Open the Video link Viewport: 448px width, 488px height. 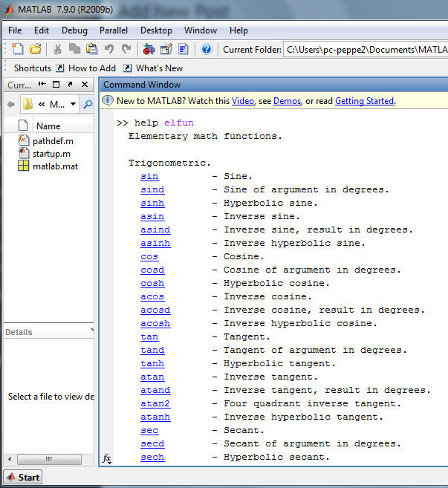coord(243,101)
